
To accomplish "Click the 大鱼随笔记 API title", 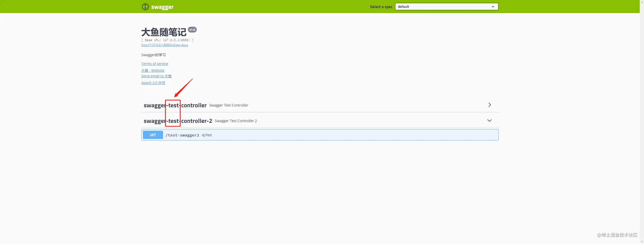I will [164, 32].
